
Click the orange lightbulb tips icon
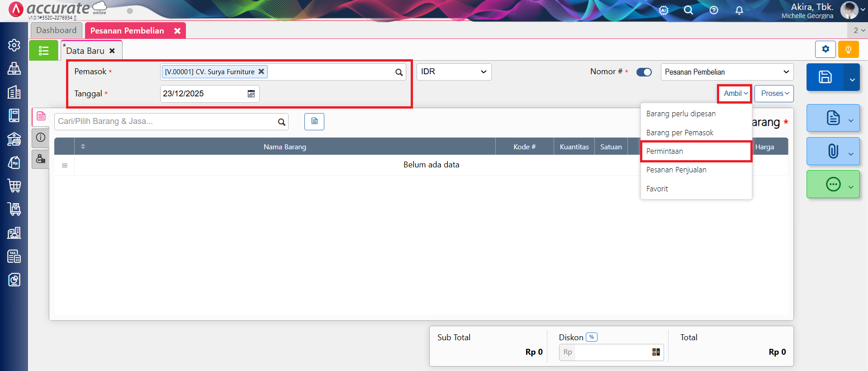848,49
